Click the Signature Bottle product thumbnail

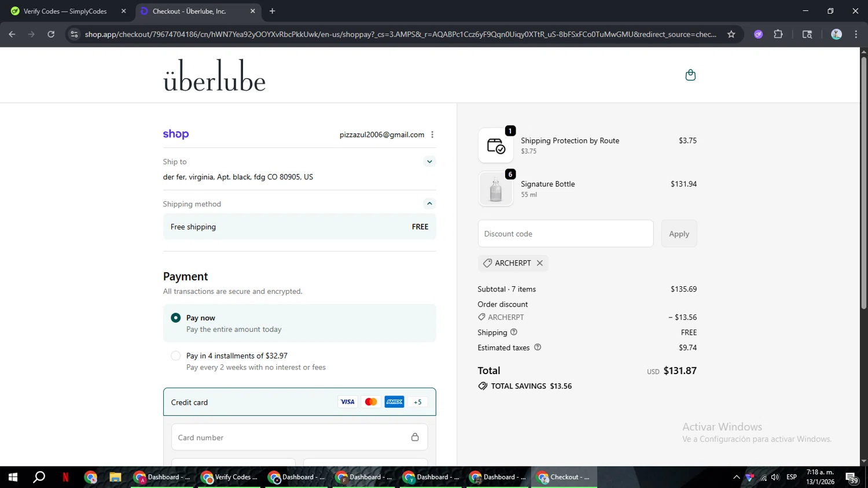[496, 189]
